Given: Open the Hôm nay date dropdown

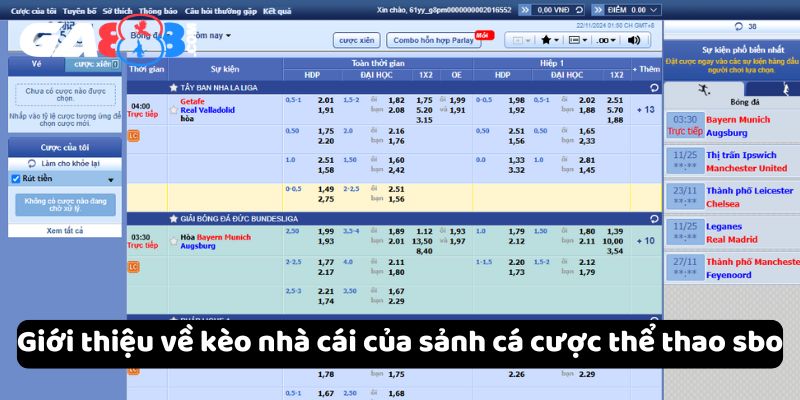Looking at the screenshot, I should [211, 35].
